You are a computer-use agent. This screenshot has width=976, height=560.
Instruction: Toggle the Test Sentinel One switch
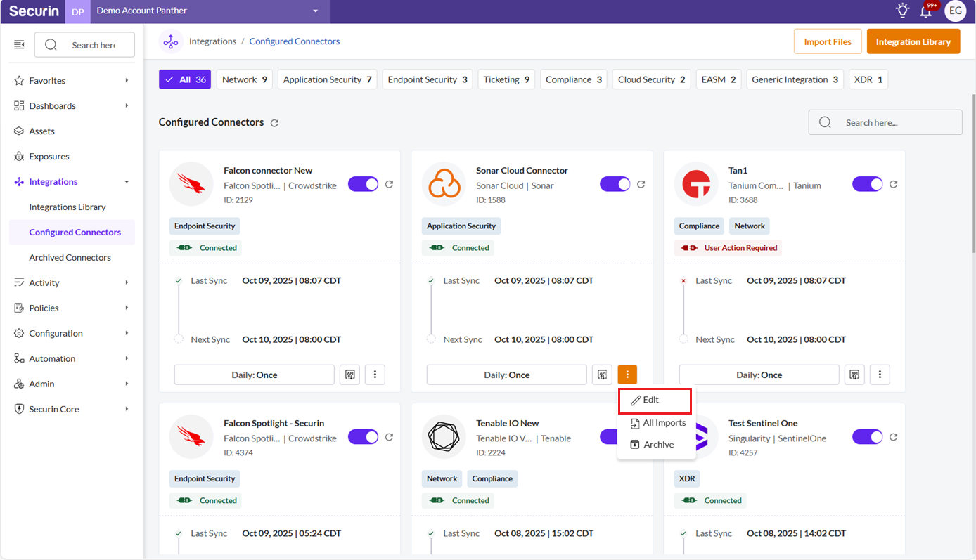pyautogui.click(x=868, y=437)
